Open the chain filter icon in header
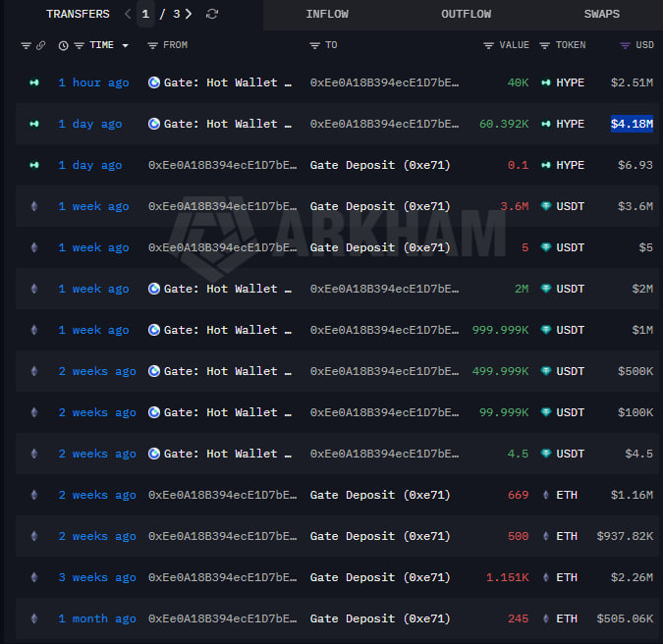This screenshot has height=644, width=663. coord(26,45)
